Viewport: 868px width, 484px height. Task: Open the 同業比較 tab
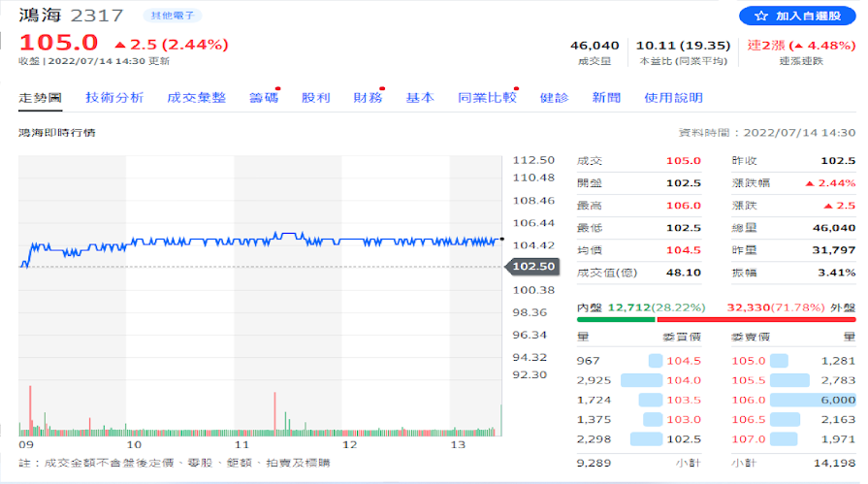point(487,98)
